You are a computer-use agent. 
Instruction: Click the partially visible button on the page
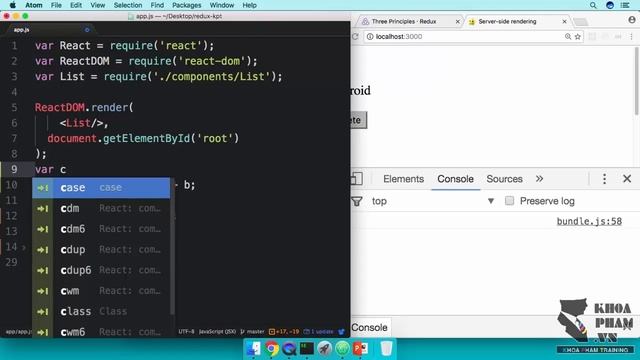[x=359, y=120]
